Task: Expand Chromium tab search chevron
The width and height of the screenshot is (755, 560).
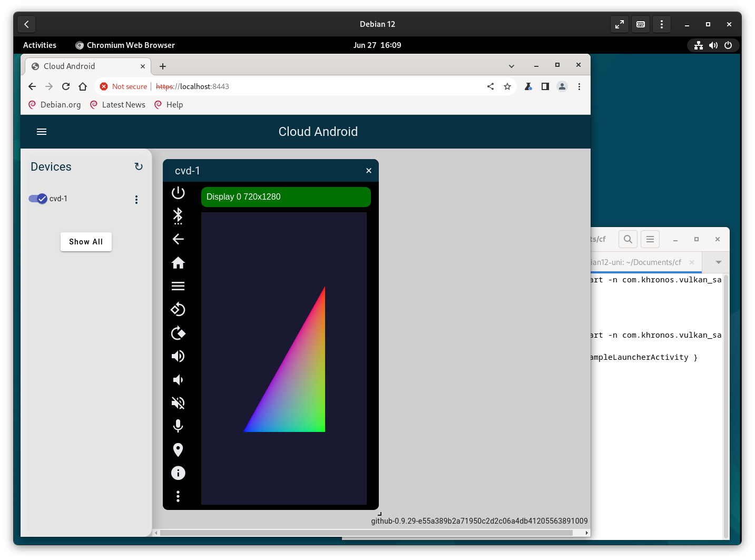Action: coord(511,66)
